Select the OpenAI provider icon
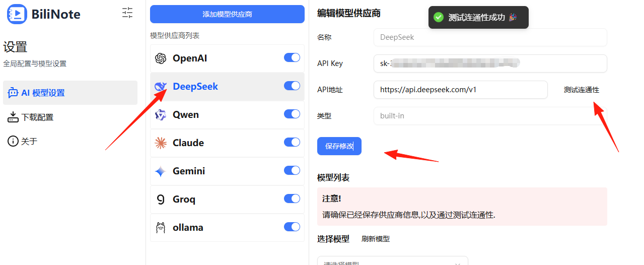The width and height of the screenshot is (644, 265). (161, 58)
